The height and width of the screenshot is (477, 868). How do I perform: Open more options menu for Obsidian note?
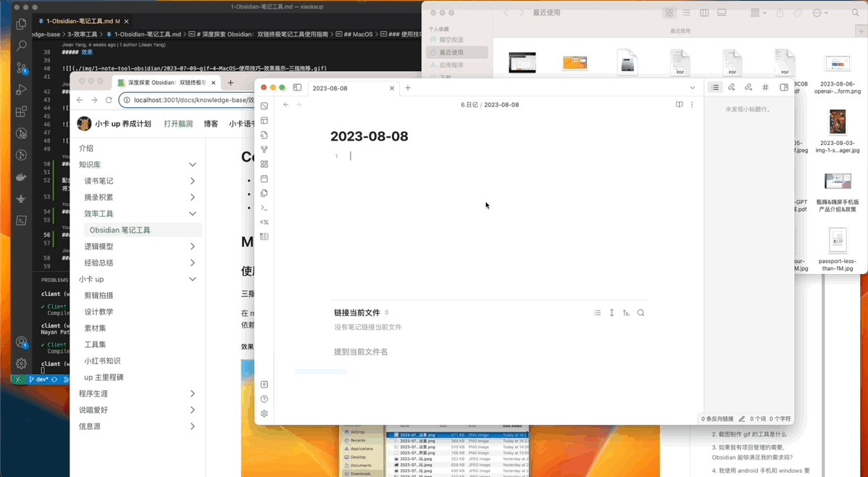[692, 104]
